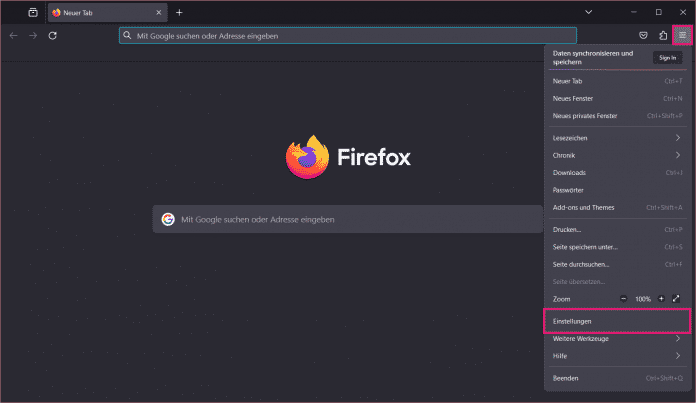Zoom in using the plus button
This screenshot has width=696, height=403.
tap(661, 299)
